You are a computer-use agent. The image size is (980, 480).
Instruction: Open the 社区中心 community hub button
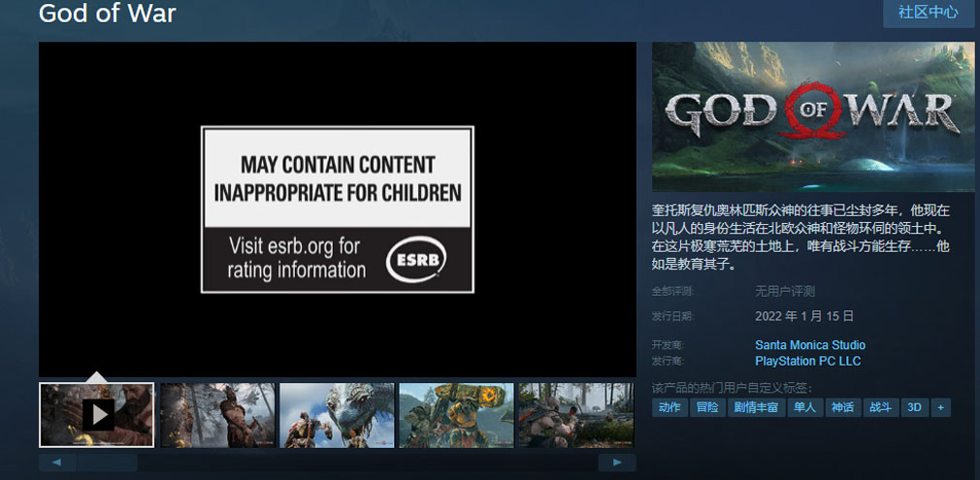pyautogui.click(x=929, y=12)
